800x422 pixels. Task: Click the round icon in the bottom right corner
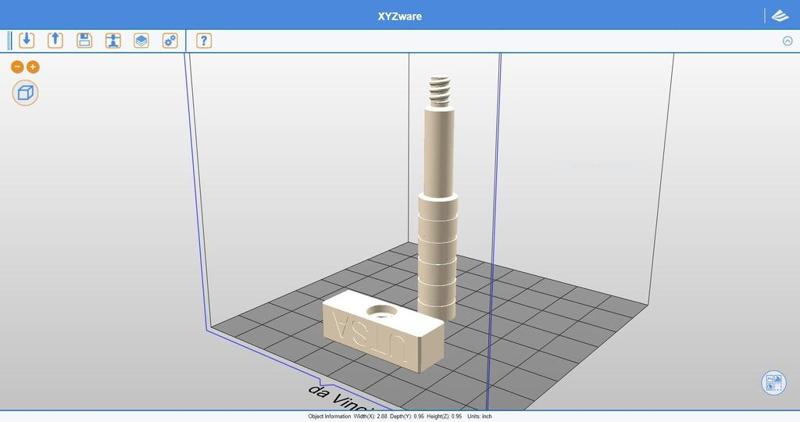[x=773, y=383]
